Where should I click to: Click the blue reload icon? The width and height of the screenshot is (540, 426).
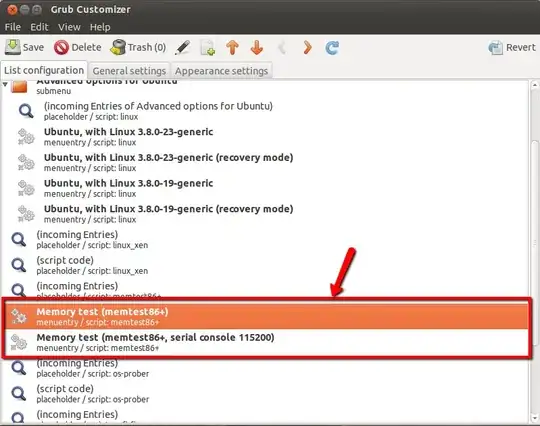(x=332, y=47)
